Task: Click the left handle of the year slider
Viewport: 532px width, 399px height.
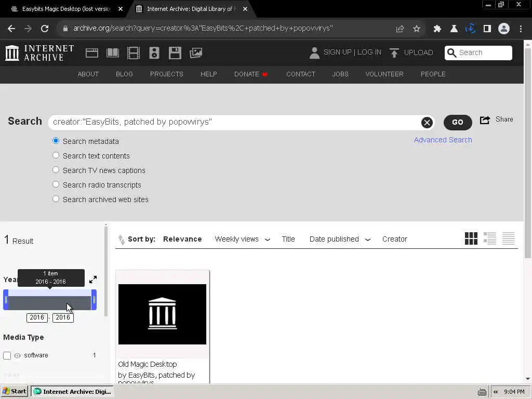Action: (6, 300)
